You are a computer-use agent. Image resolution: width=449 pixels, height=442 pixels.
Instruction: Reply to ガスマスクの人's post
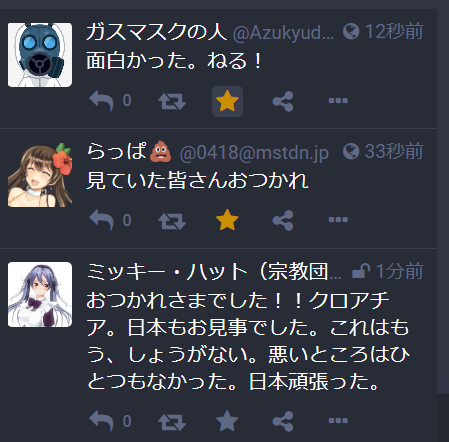point(102,101)
